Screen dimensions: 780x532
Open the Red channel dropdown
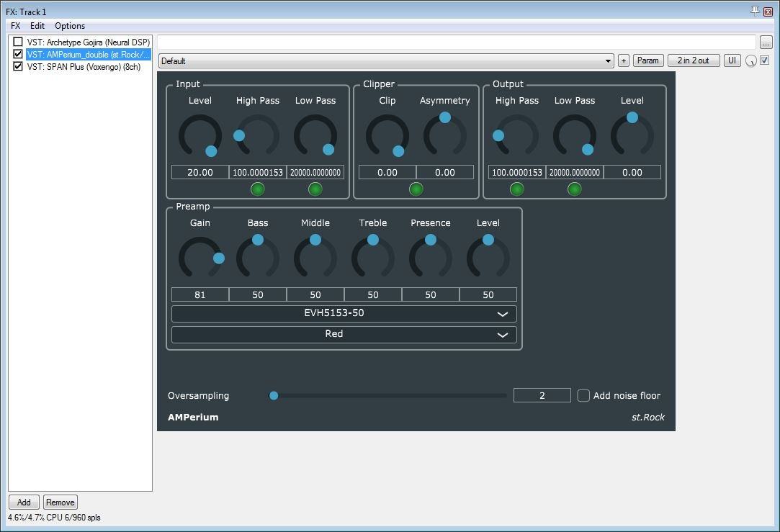(x=344, y=335)
